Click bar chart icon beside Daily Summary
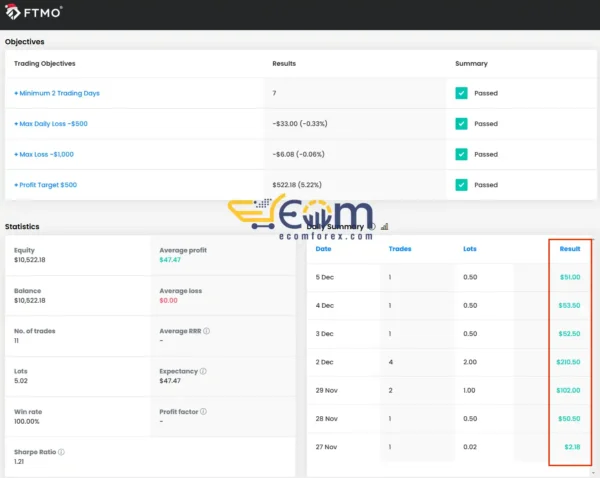 click(385, 226)
